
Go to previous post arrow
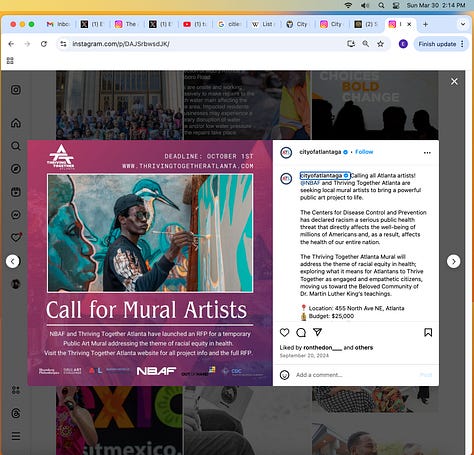pos(13,261)
